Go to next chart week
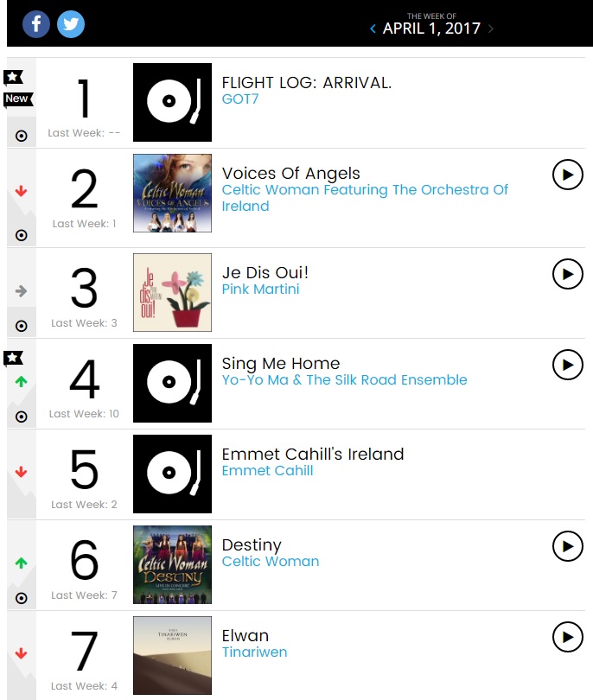Viewport: 593px width, 700px height. (x=491, y=29)
